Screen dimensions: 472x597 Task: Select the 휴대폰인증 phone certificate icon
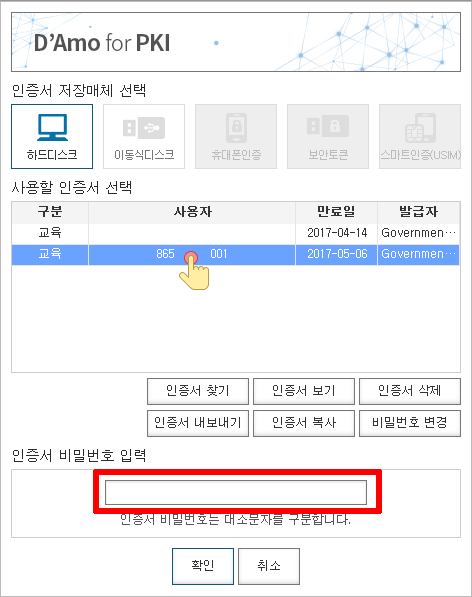[x=236, y=136]
